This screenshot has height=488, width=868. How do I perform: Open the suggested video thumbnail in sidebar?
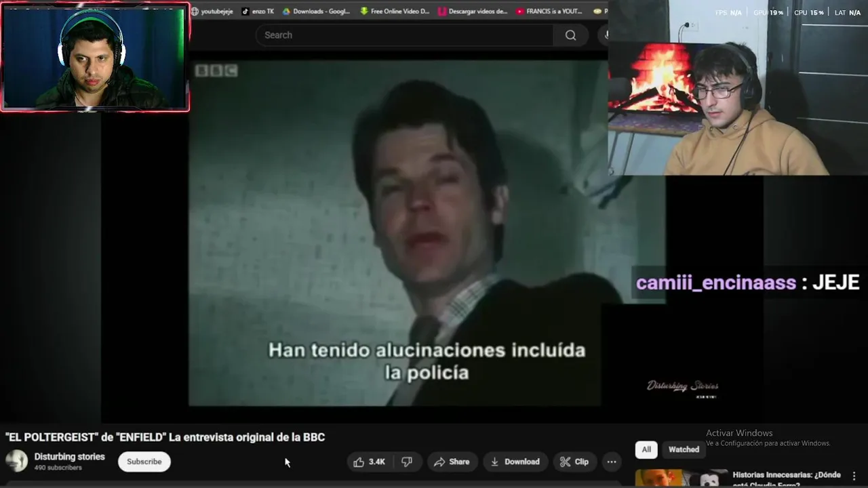[681, 479]
